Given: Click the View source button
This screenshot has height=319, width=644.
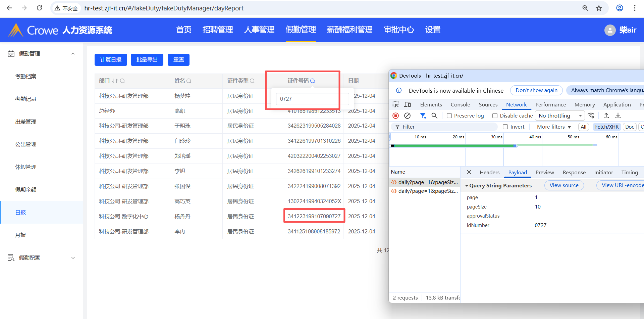Looking at the screenshot, I should pyautogui.click(x=564, y=185).
